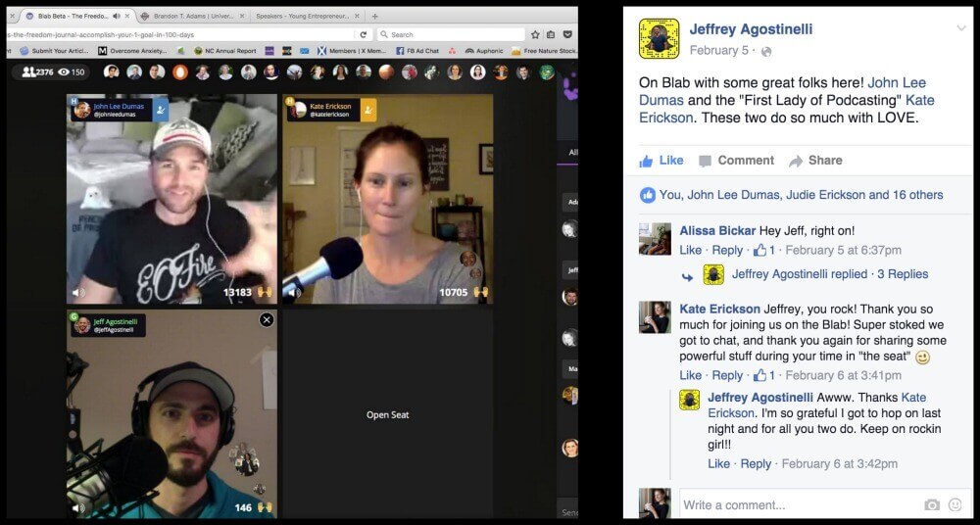Screen dimensions: 980x525
Task: Switch to the Speakers - Young Entrepreneur tab
Action: coord(302,17)
